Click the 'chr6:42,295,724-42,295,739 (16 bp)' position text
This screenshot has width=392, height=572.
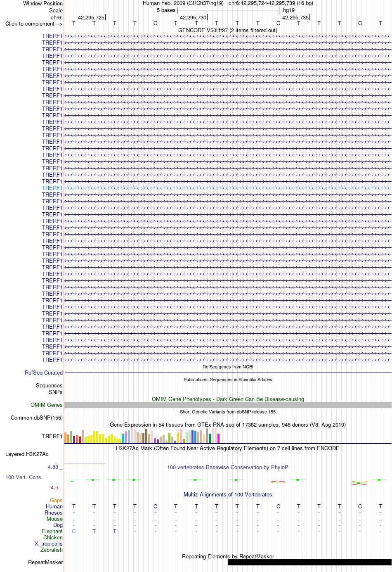click(x=271, y=3)
